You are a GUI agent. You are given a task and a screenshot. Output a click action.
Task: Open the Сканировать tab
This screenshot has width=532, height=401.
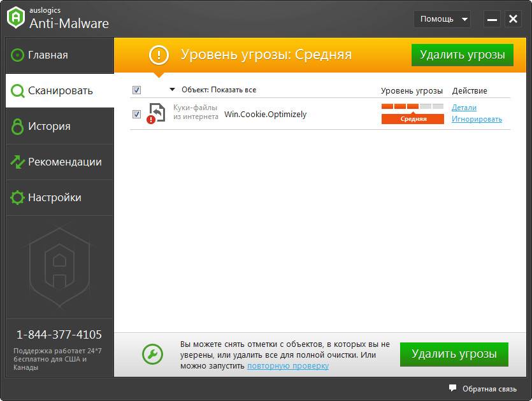tap(60, 91)
